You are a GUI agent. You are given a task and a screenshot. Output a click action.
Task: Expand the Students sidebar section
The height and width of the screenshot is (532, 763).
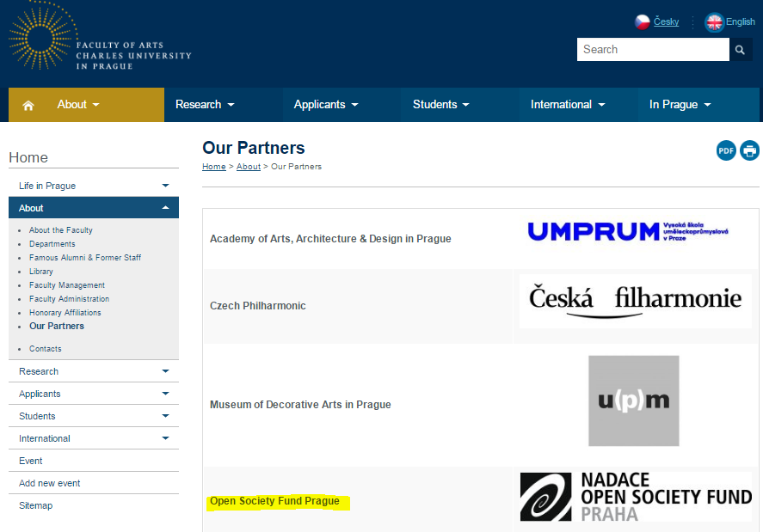[94, 416]
